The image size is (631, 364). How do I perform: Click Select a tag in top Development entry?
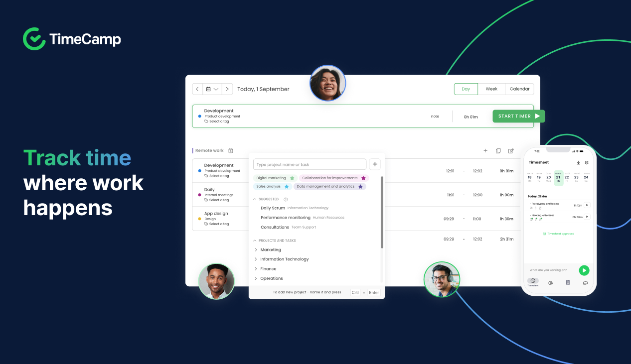click(x=217, y=121)
